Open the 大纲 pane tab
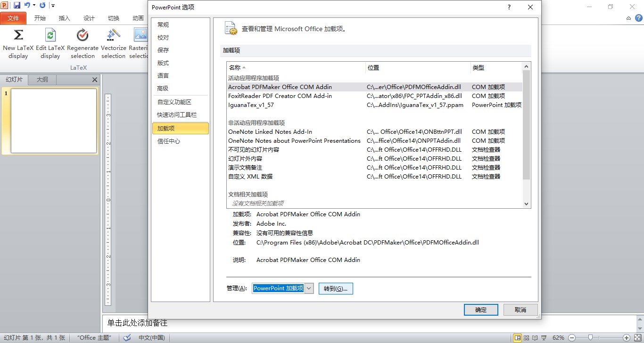 point(41,79)
